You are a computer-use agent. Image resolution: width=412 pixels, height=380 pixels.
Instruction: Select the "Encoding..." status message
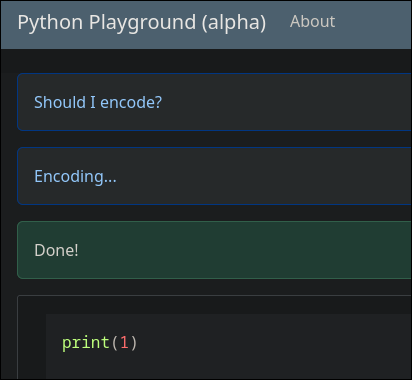[x=214, y=176]
